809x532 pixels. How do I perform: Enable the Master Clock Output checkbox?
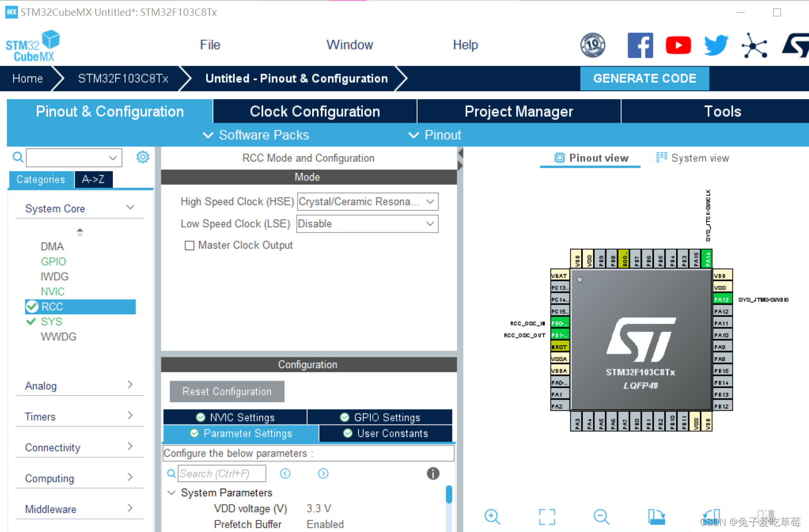pyautogui.click(x=190, y=245)
